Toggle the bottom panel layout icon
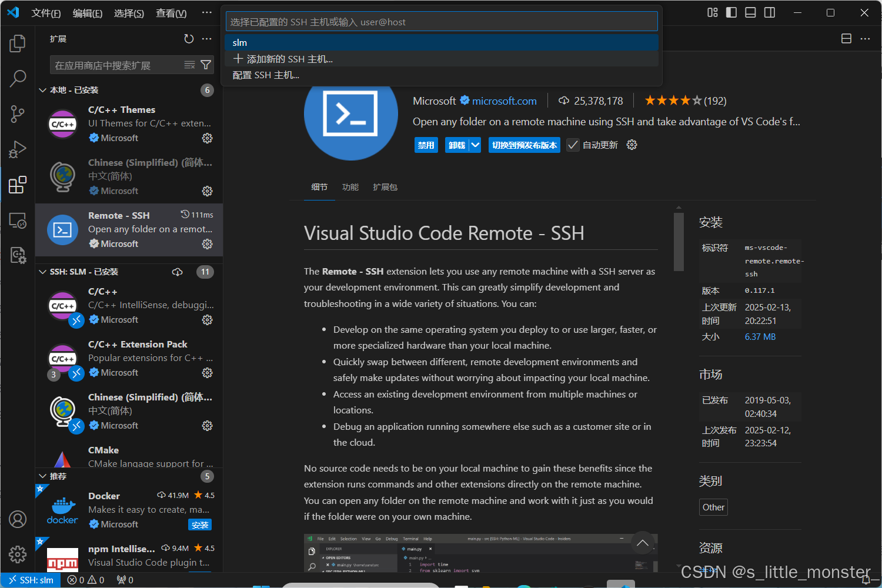882x588 pixels. 750,12
